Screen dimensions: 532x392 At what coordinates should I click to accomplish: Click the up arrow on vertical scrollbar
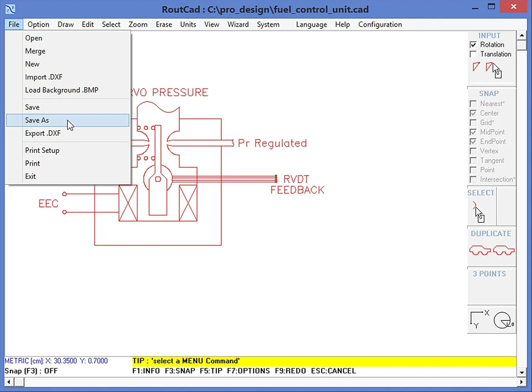pyautogui.click(x=522, y=35)
